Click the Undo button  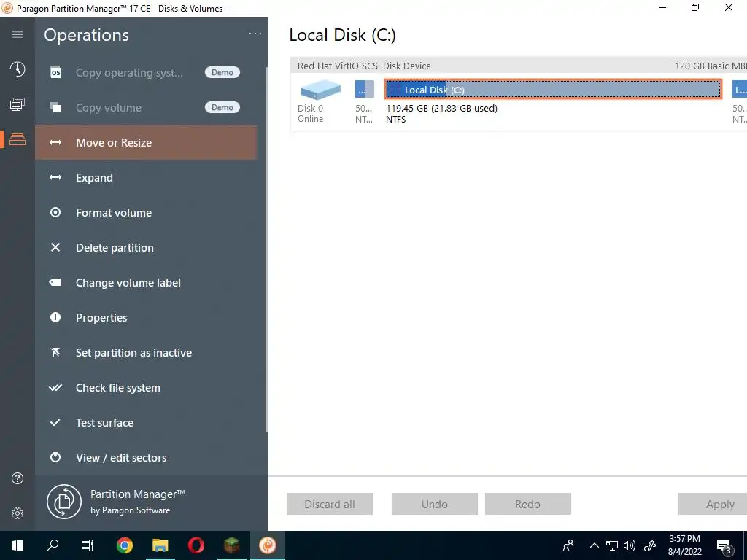click(x=435, y=504)
